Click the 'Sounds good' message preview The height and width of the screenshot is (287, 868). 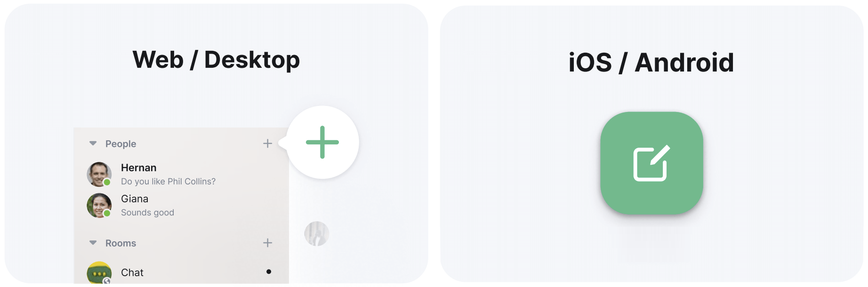(147, 213)
